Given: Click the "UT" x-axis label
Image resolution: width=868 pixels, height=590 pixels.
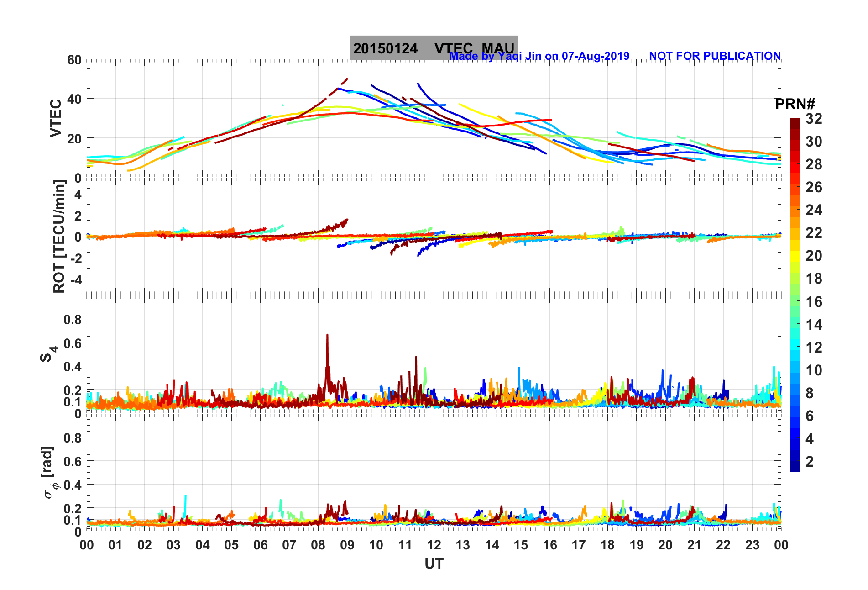Looking at the screenshot, I should click(434, 564).
